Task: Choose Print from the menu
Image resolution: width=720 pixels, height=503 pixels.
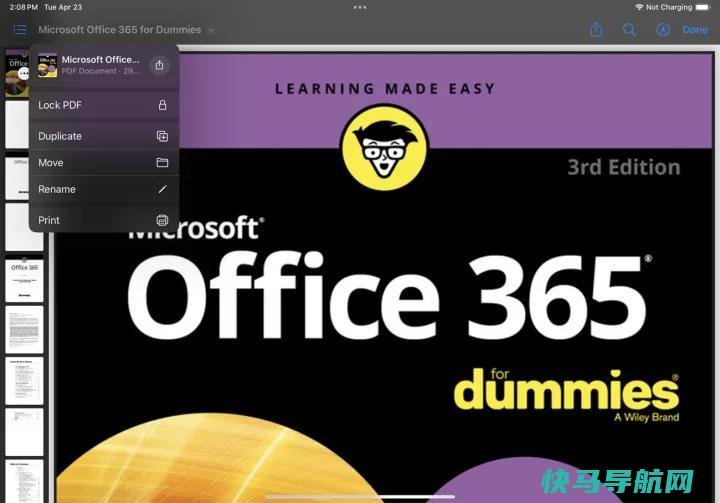Action: (x=104, y=220)
